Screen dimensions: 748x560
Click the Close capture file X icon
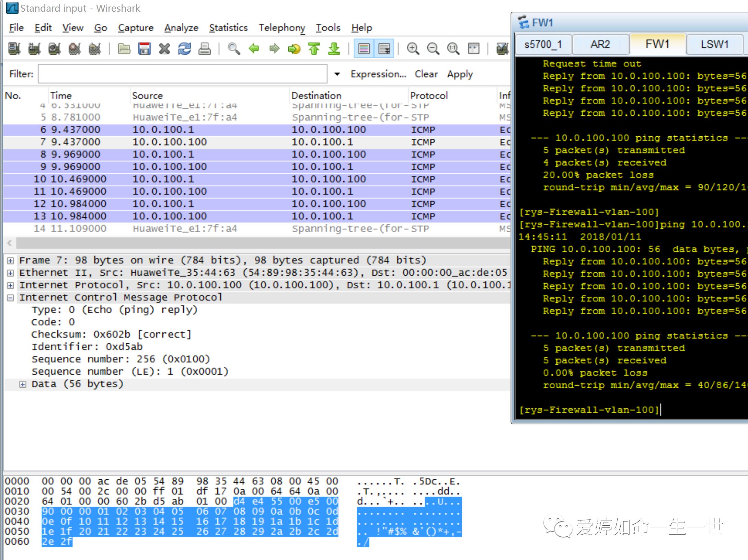(164, 49)
